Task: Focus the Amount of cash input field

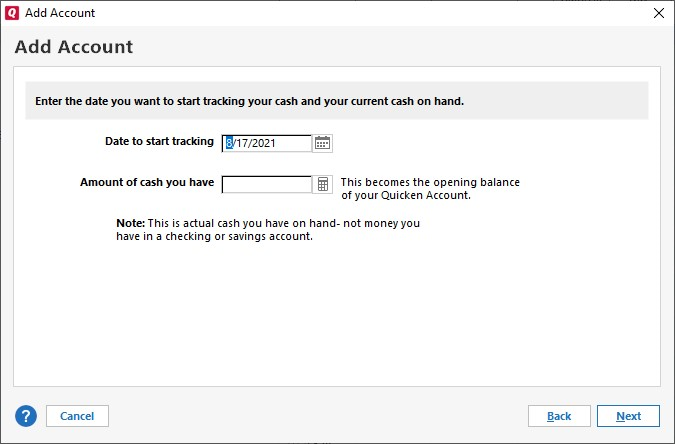Action: 267,184
